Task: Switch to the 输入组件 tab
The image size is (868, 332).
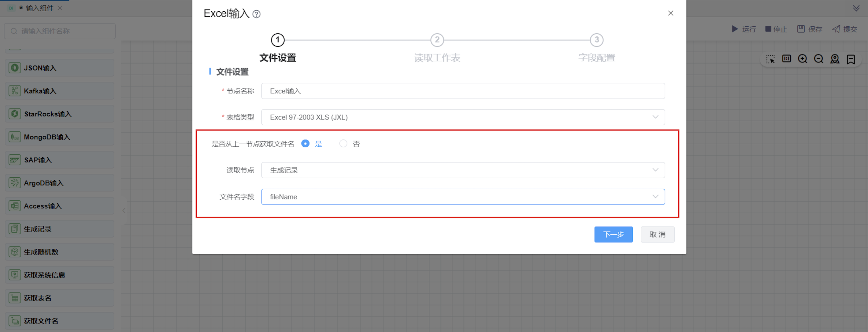Action: pyautogui.click(x=39, y=8)
